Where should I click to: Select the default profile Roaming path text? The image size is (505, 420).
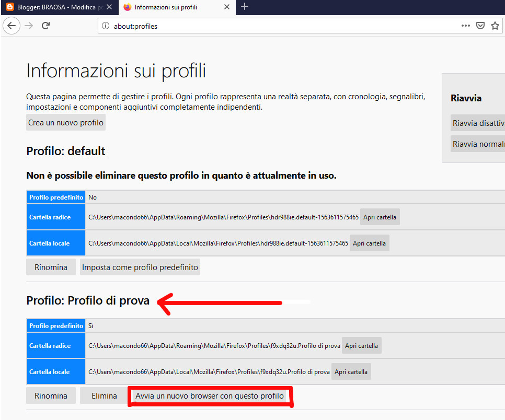coord(224,217)
